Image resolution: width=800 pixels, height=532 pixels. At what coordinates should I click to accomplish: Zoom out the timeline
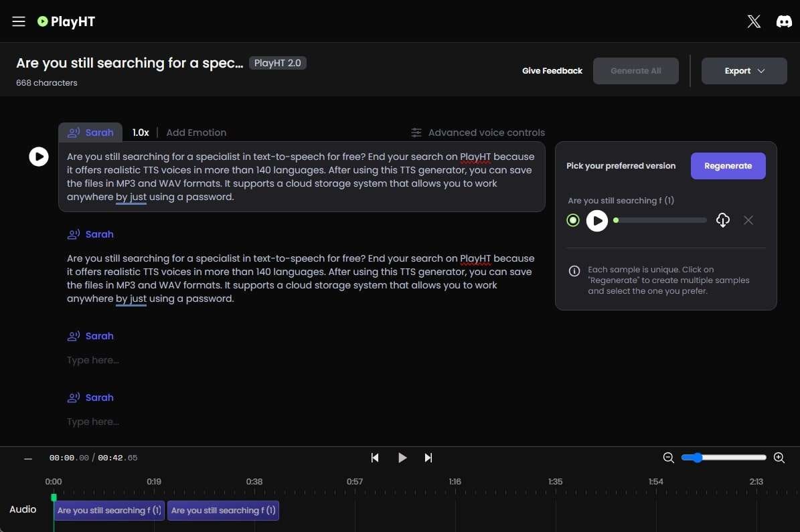(668, 458)
